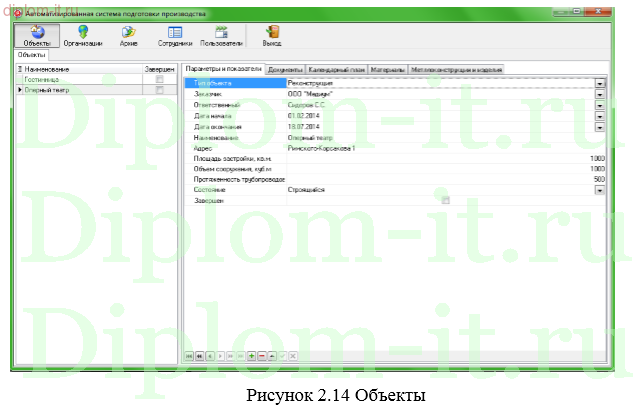Open the Заказчик dropdown list
Screen dimensions: 635x409
[x=600, y=94]
